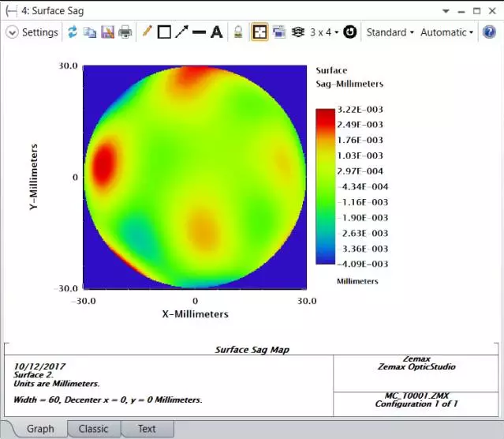Click the Refresh/update window icon
504x439 pixels.
coord(73,32)
